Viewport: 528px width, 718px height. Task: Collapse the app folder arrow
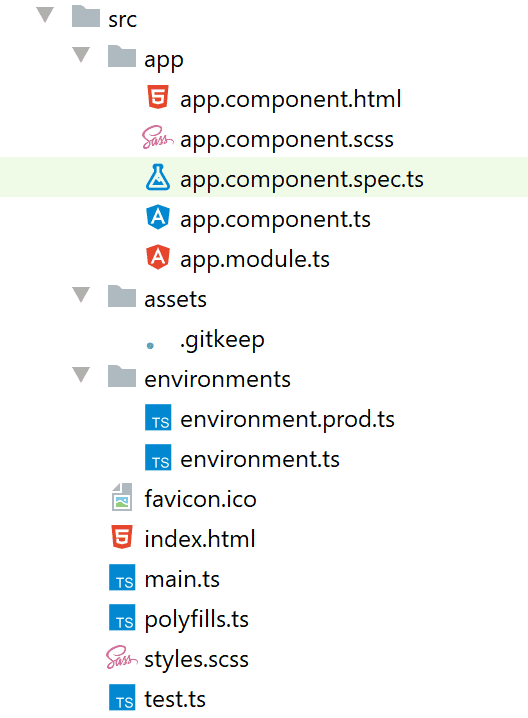pos(81,55)
